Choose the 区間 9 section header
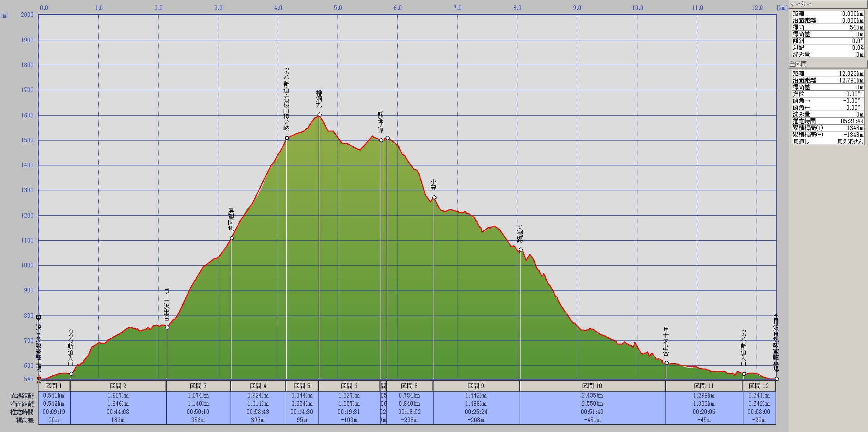Image resolution: width=868 pixels, height=432 pixels. tap(476, 386)
